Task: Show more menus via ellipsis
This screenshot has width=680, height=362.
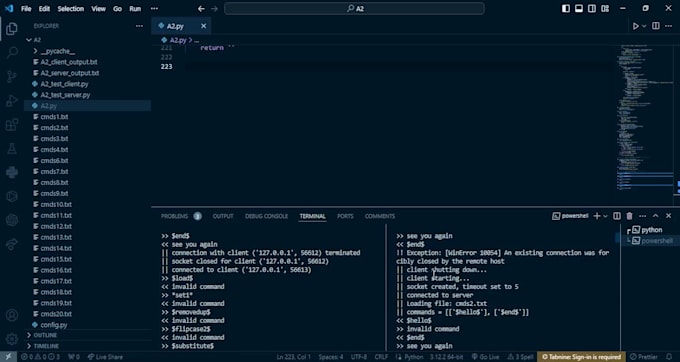Action: coord(154,9)
